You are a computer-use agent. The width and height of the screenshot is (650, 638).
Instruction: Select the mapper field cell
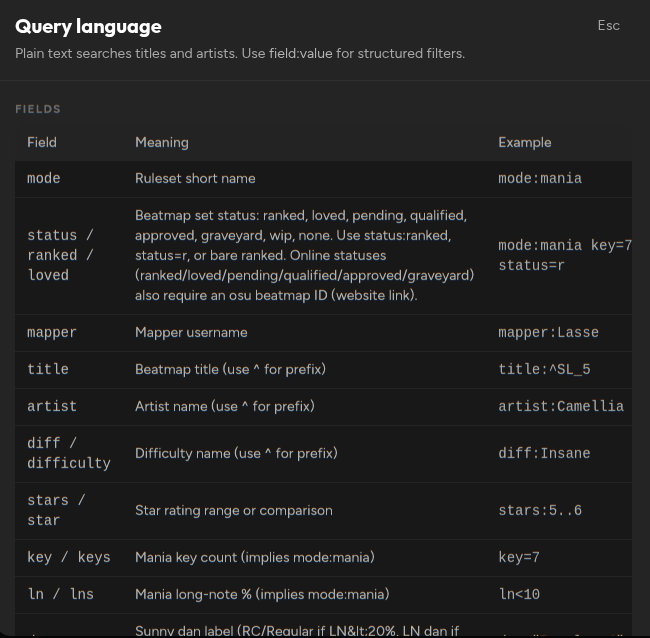pos(52,332)
